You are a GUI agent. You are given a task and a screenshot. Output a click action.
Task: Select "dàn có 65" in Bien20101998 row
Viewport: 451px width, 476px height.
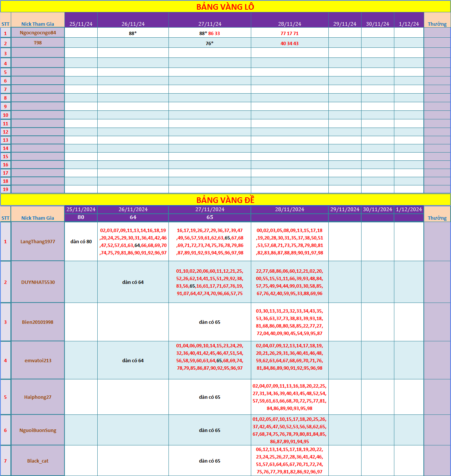[210, 322]
